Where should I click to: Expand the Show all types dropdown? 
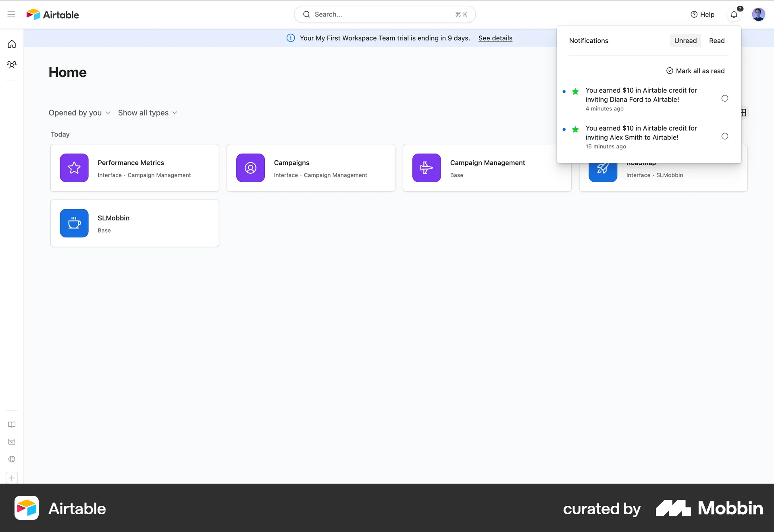click(x=148, y=113)
